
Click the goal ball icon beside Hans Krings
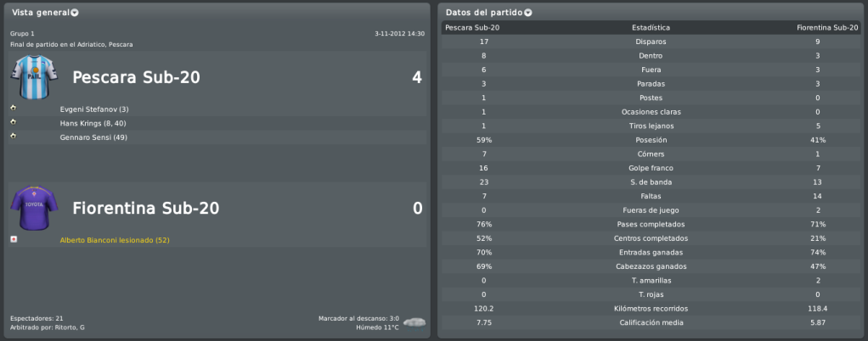tap(14, 121)
